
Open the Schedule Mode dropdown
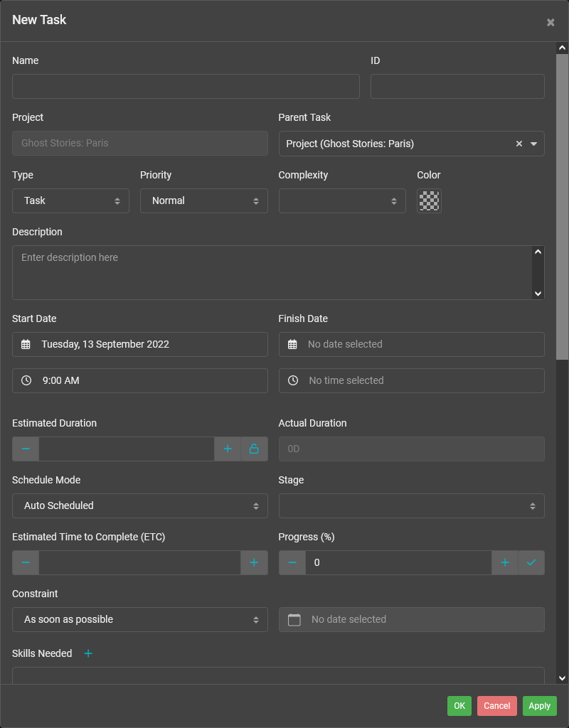(139, 505)
